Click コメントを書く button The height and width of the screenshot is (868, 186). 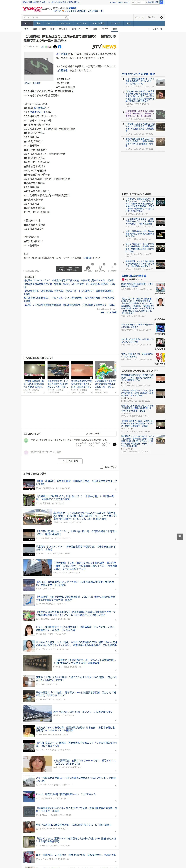coord(93,434)
